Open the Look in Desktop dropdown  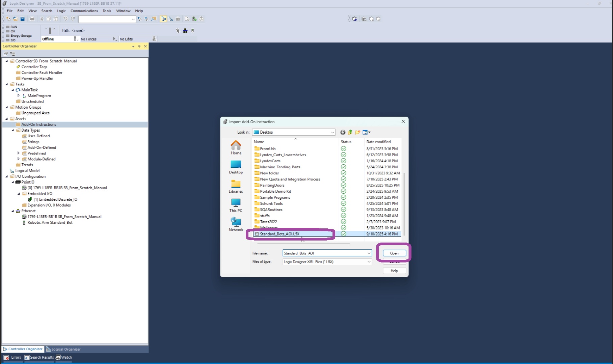(332, 132)
